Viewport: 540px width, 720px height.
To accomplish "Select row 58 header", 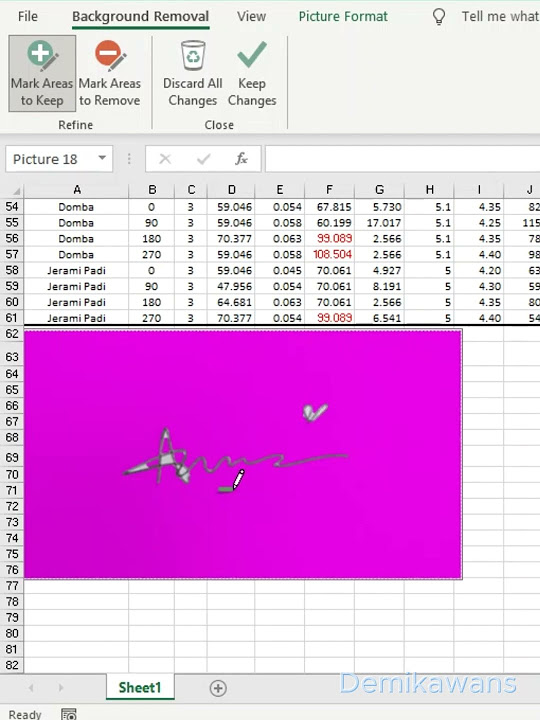I will tap(12, 270).
